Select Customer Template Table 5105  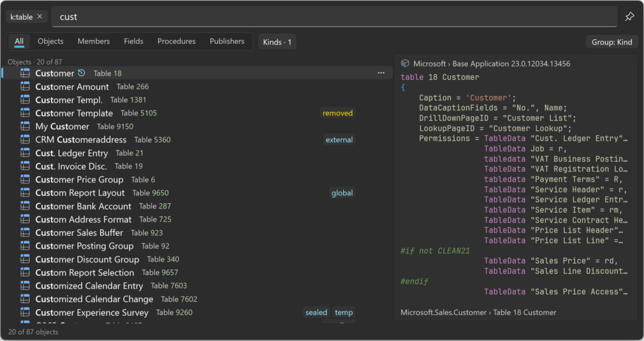[197, 113]
